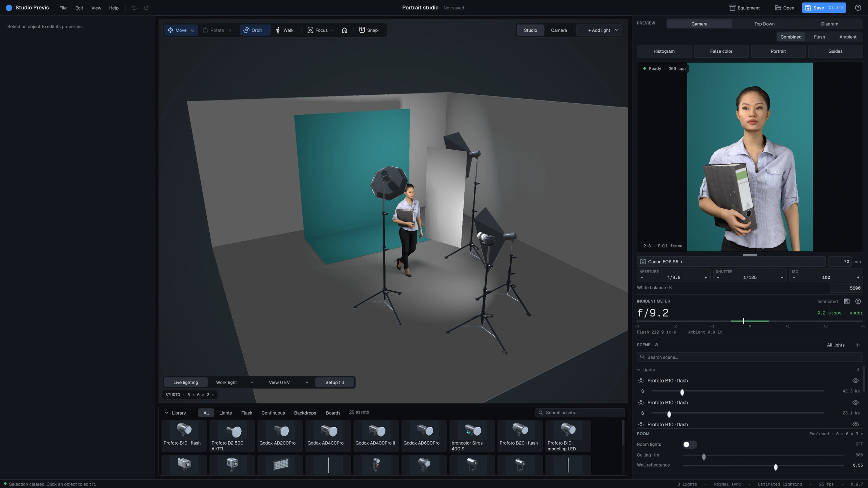The width and height of the screenshot is (868, 488).
Task: Select the Move tool
Action: [x=180, y=30]
